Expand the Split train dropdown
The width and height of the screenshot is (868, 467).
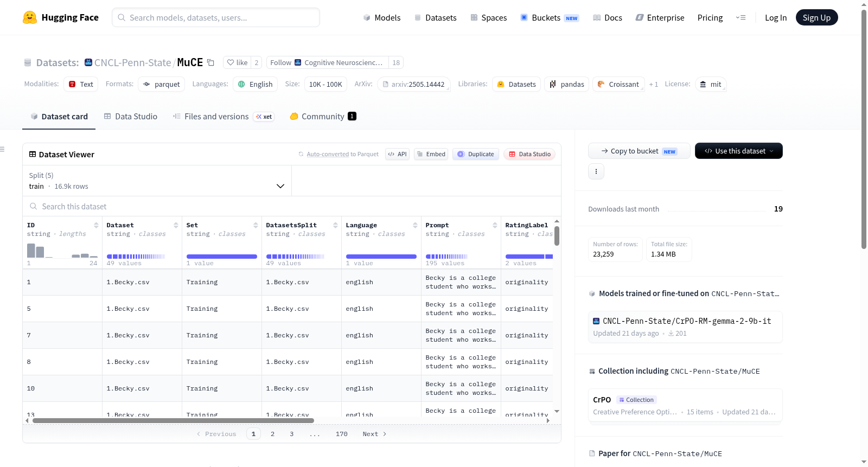point(157,181)
